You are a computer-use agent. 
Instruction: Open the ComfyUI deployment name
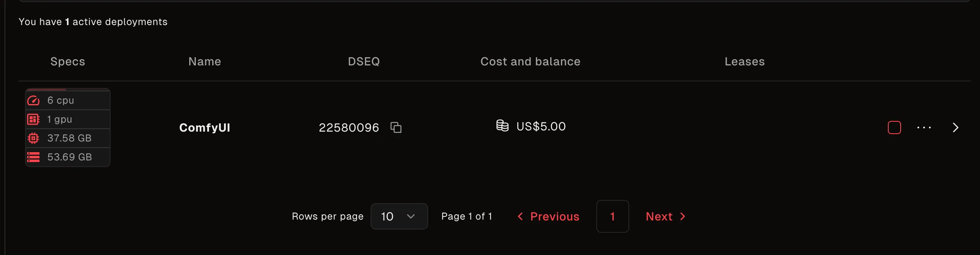point(205,128)
